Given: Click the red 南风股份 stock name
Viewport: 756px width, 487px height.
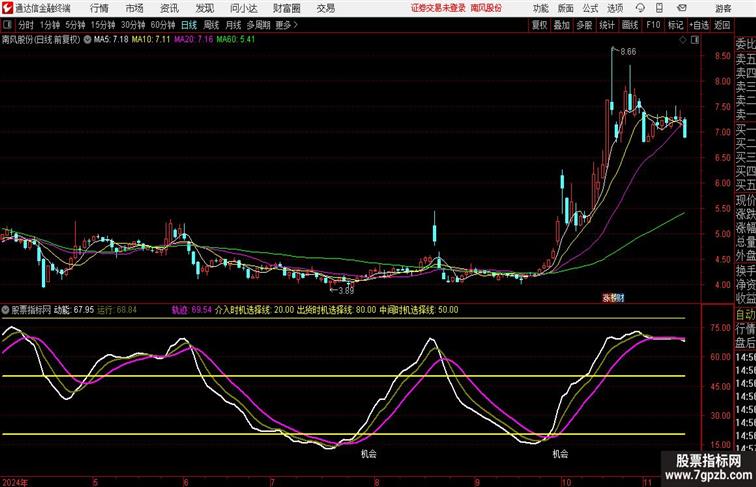Looking at the screenshot, I should click(486, 8).
